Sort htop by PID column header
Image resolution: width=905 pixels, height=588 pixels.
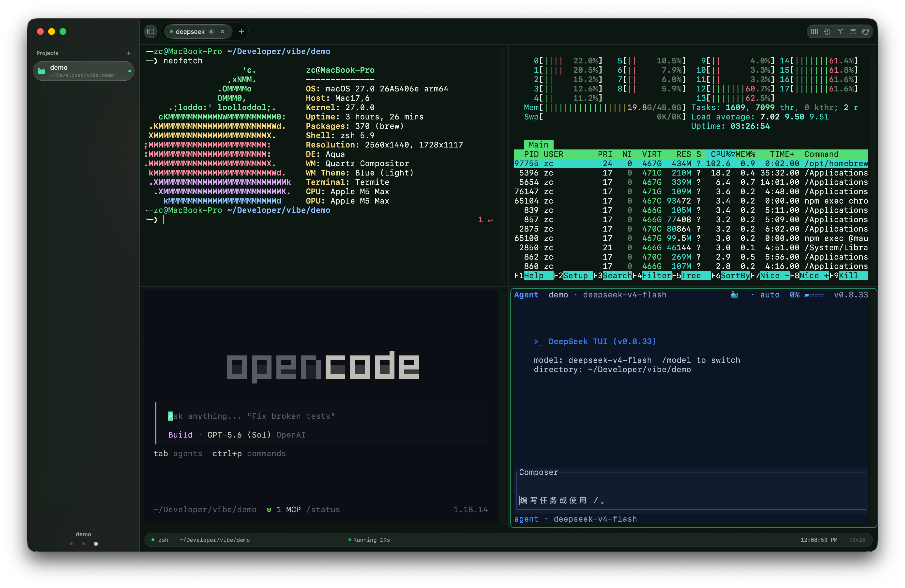click(531, 154)
